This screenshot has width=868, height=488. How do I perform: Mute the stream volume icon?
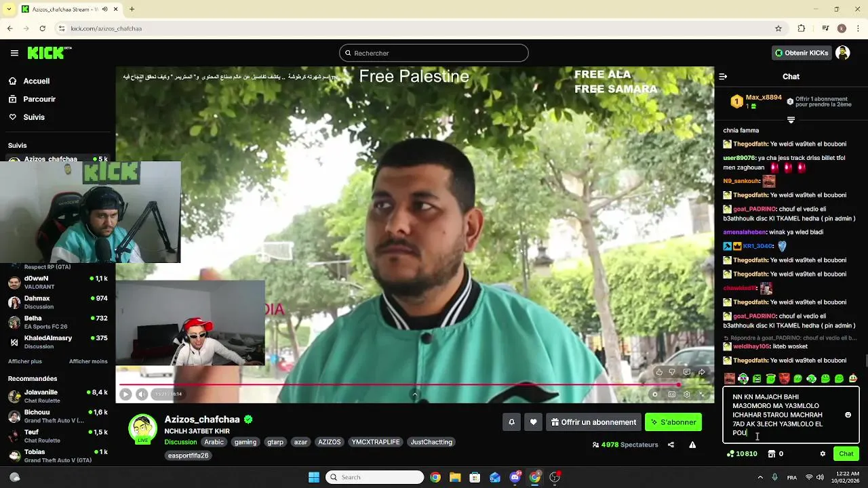click(x=142, y=394)
